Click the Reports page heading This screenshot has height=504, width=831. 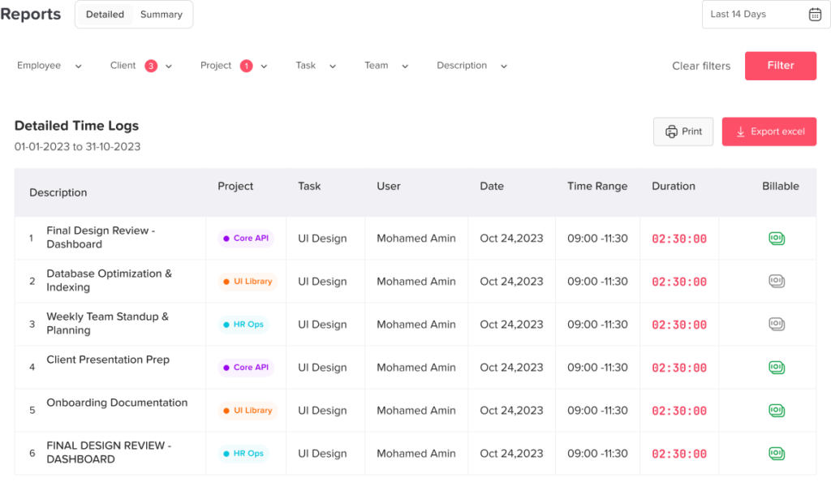(31, 15)
